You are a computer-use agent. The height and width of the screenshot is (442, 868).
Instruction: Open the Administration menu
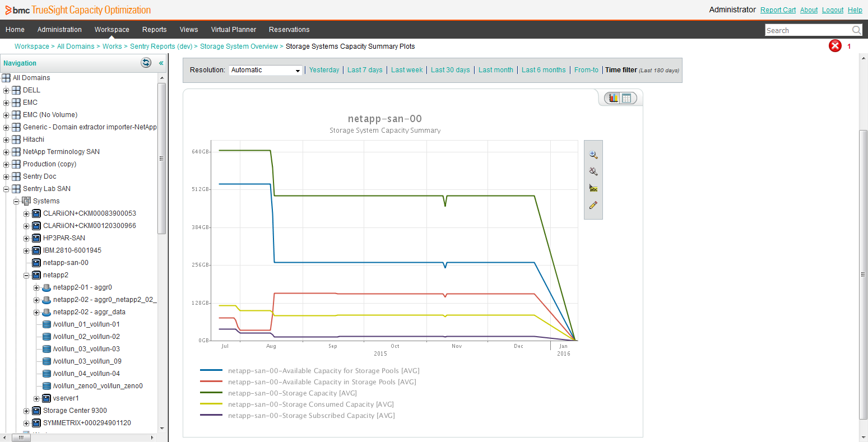[x=59, y=30]
